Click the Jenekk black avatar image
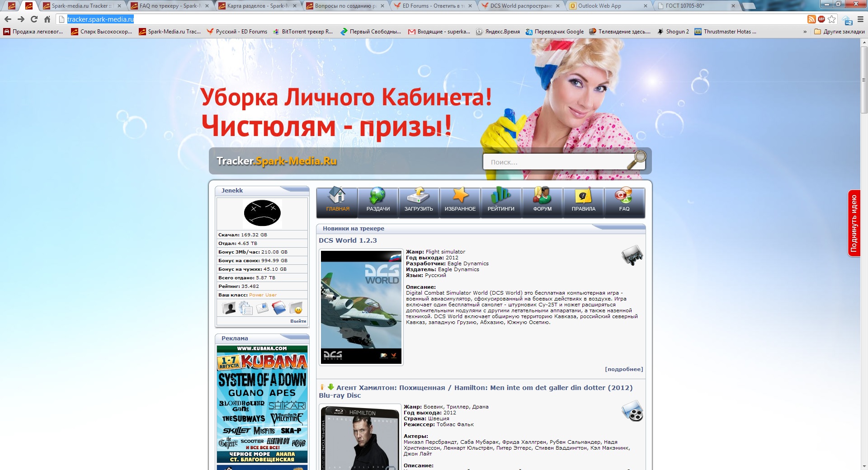 (262, 213)
